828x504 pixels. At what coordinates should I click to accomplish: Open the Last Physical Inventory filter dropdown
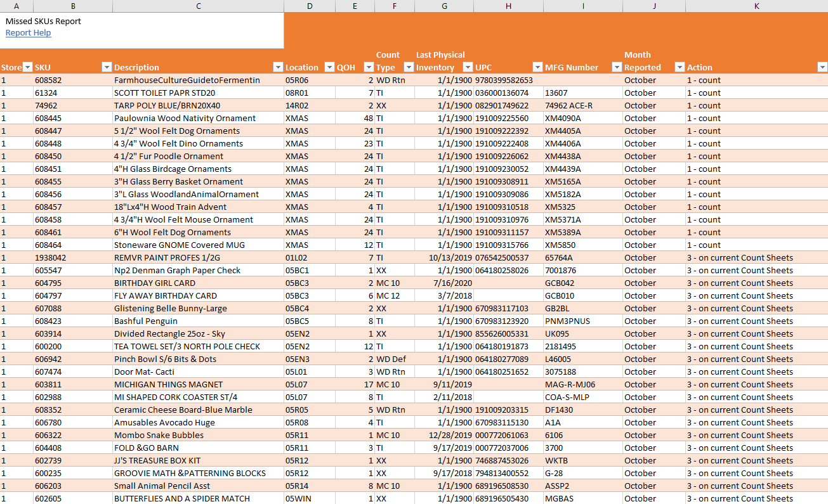coord(468,67)
